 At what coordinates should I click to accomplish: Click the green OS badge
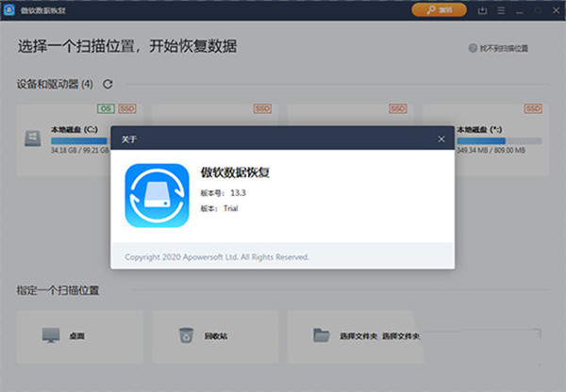tap(106, 108)
